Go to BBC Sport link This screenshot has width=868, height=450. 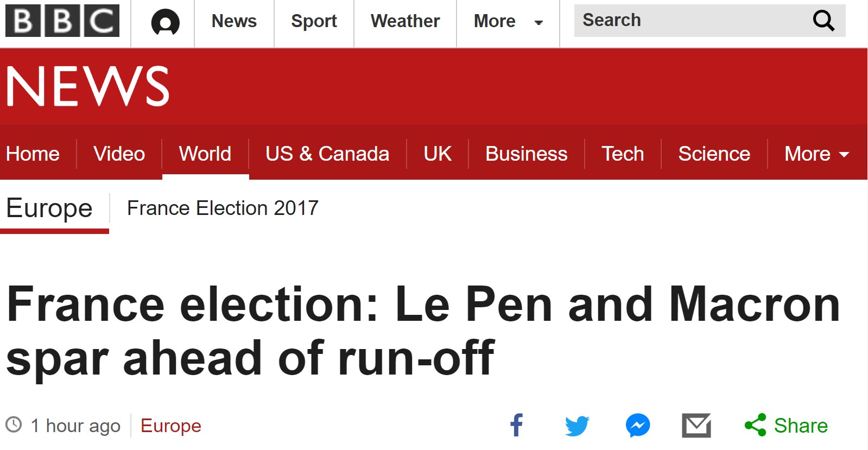(x=314, y=21)
